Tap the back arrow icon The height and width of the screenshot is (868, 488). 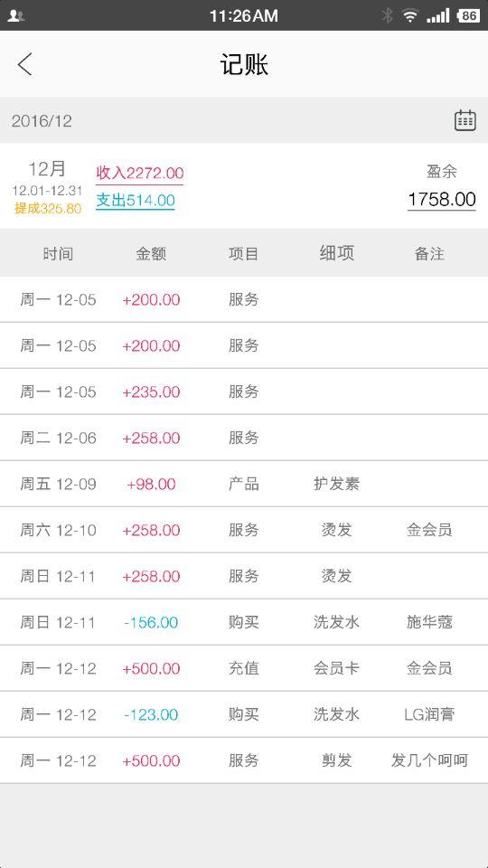[x=25, y=65]
